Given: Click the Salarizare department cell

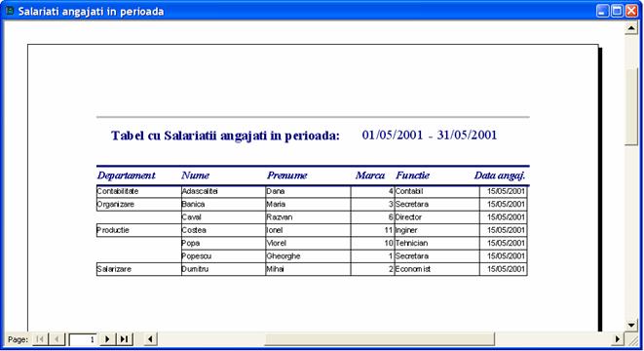Looking at the screenshot, I should coord(138,269).
